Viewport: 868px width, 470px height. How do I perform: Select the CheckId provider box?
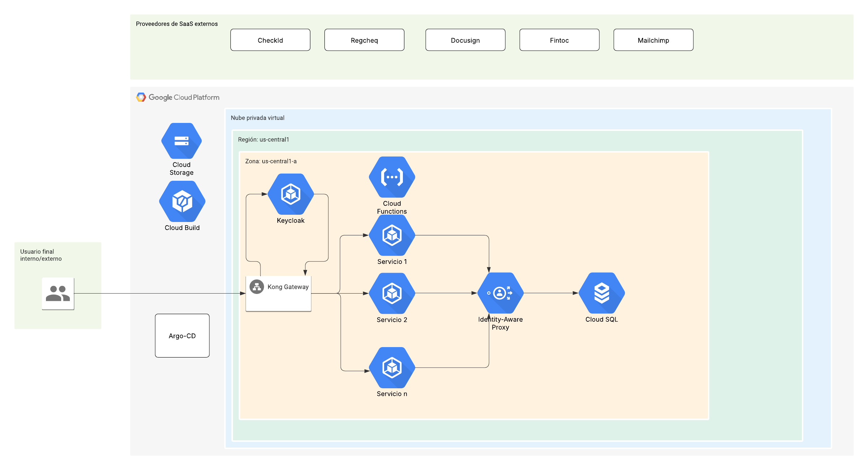pyautogui.click(x=271, y=40)
